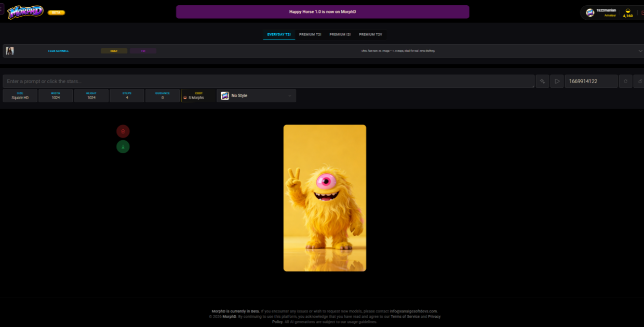
Task: Switch to the Premium I2I tab
Action: 340,35
